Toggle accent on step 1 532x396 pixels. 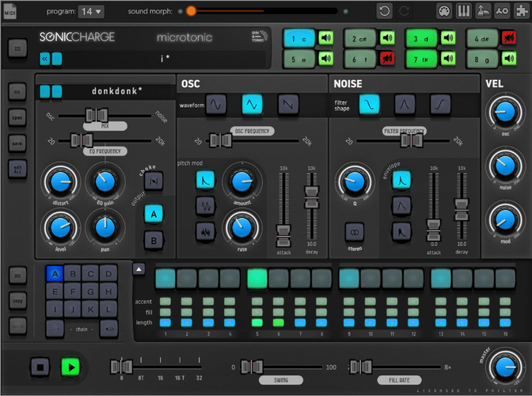tap(165, 301)
